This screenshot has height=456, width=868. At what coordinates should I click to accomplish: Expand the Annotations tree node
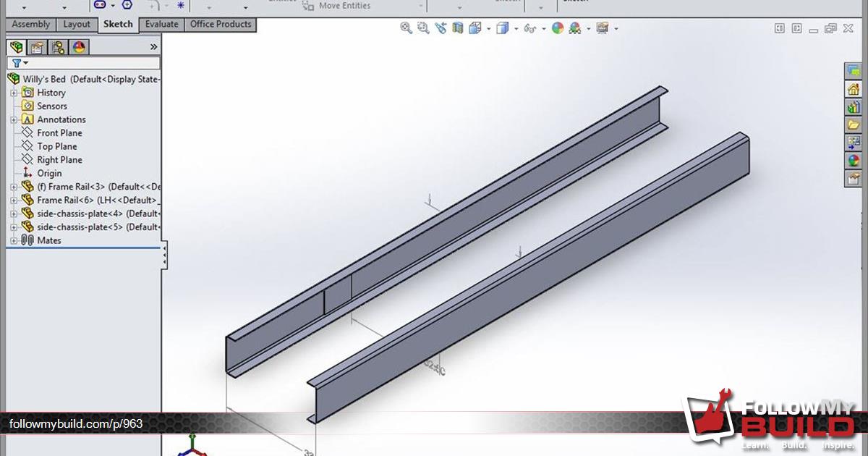[x=13, y=119]
